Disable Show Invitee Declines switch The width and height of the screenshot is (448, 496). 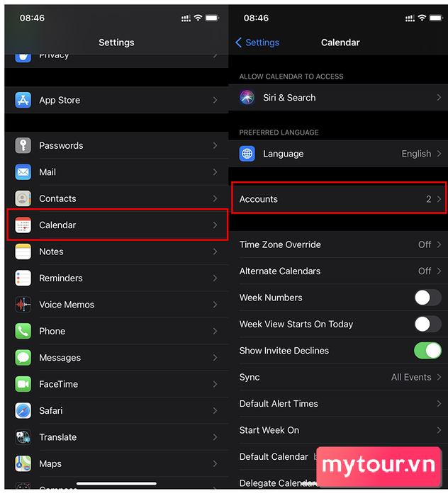(427, 351)
